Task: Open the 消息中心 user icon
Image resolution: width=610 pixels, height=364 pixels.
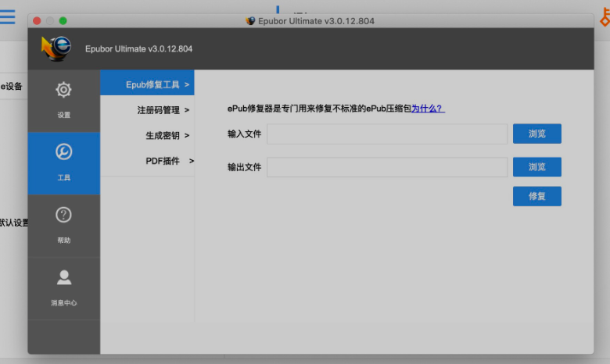Action: coord(64,277)
